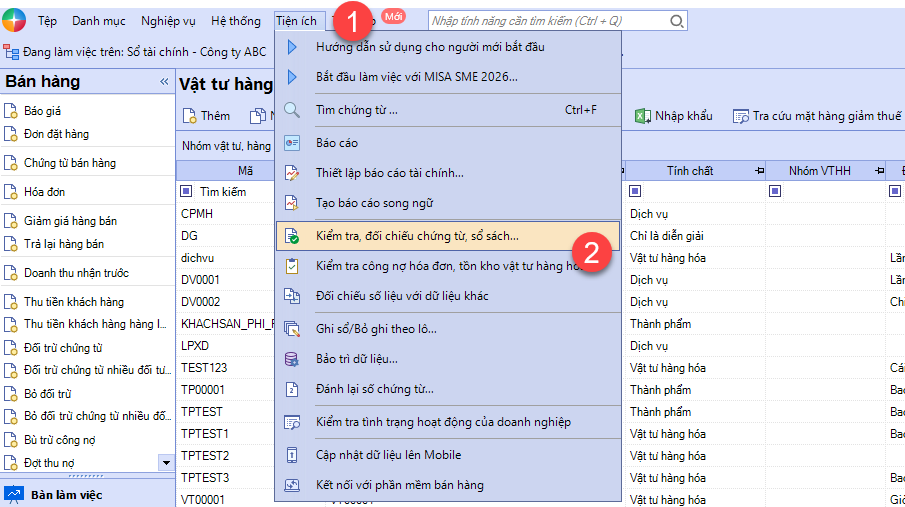
Task: Click the search magnifier icon in search box
Action: click(x=677, y=21)
